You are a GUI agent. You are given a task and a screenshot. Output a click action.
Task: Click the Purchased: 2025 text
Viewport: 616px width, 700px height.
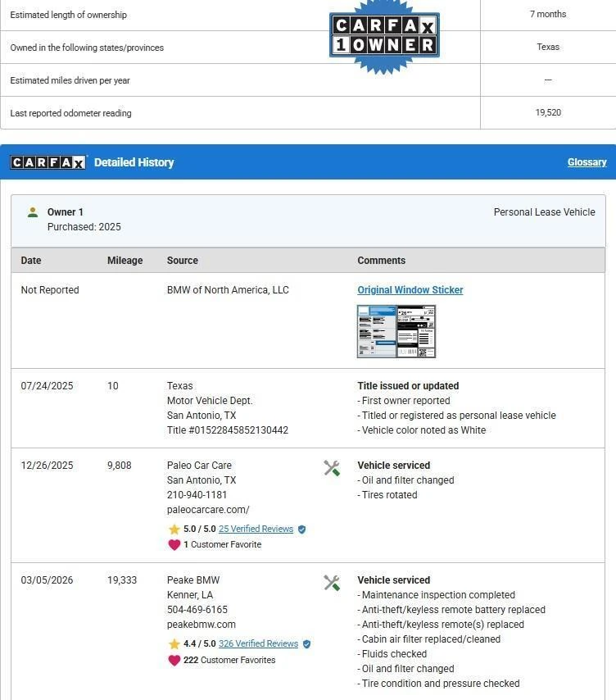(84, 227)
